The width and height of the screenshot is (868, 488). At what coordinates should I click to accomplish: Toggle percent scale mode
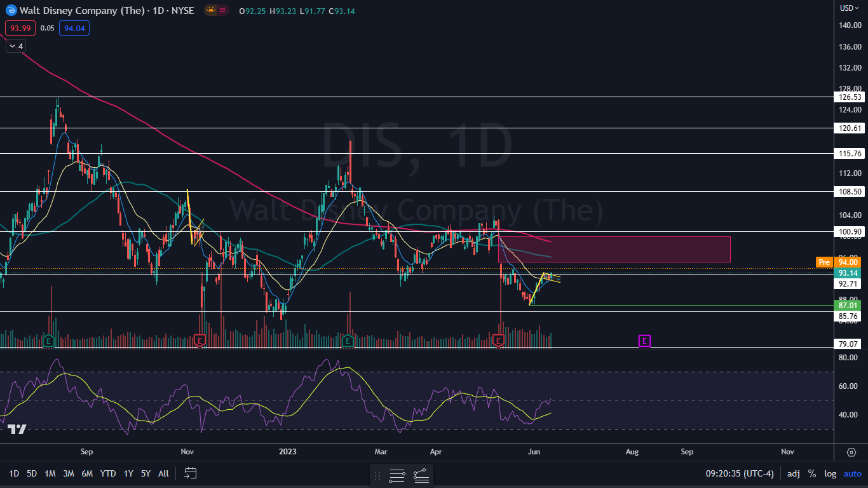812,473
